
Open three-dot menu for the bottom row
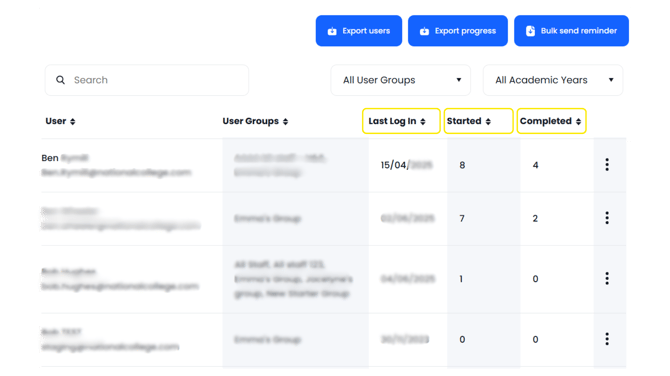[607, 339]
